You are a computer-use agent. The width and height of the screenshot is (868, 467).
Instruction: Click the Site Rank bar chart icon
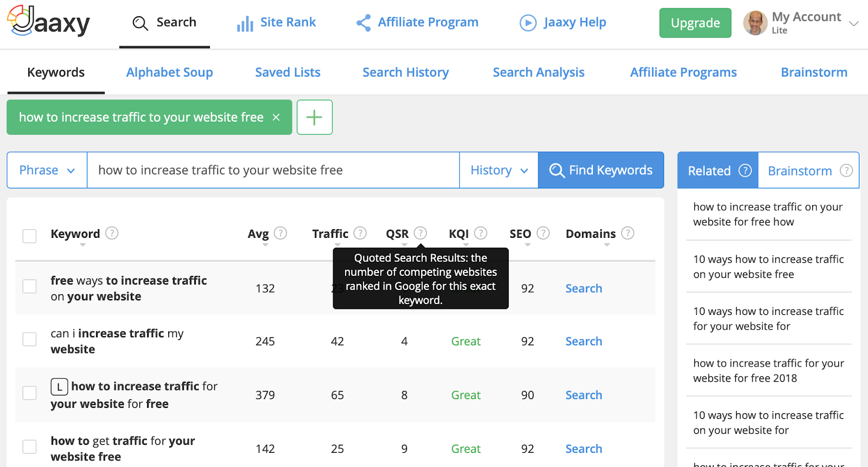(x=245, y=23)
